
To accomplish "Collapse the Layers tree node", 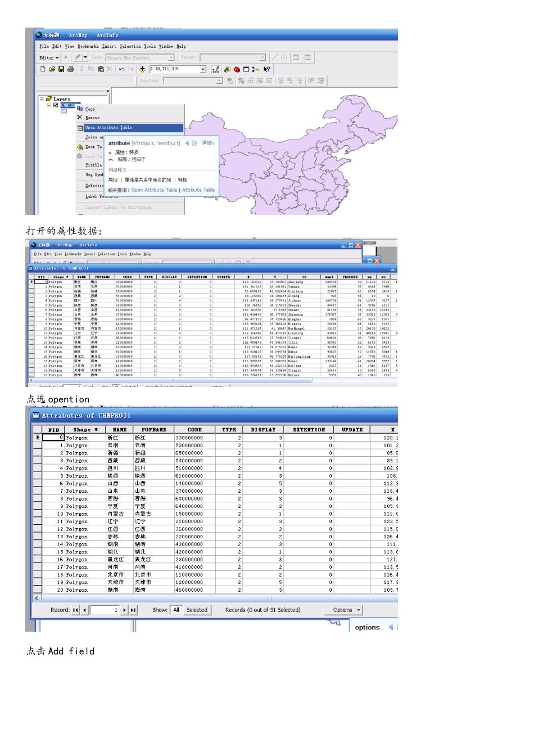I will coord(42,98).
